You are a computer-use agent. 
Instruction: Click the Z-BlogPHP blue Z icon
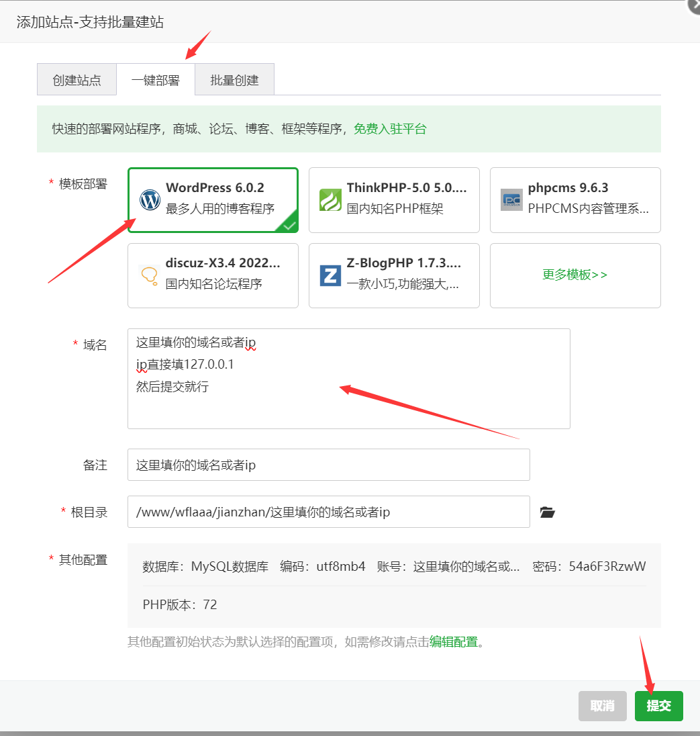coord(330,275)
